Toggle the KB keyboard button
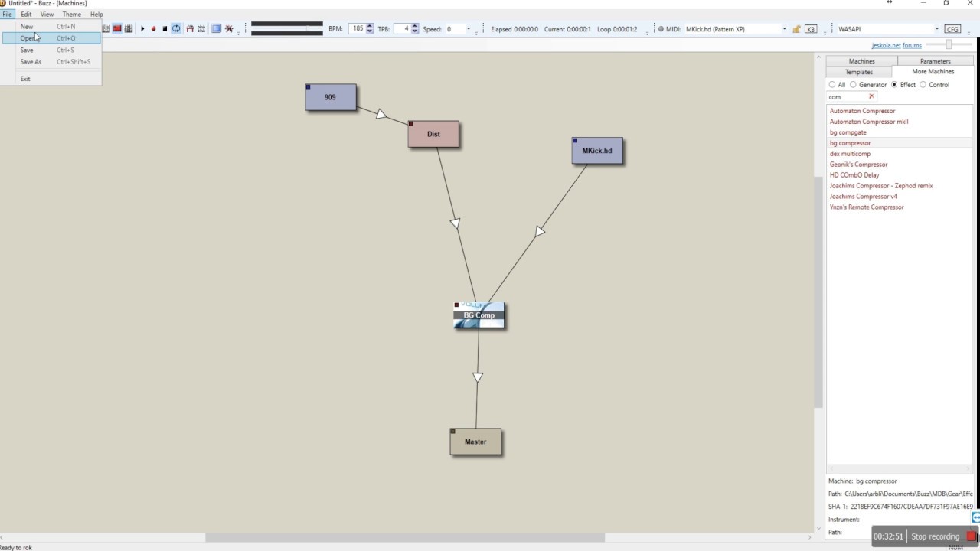The width and height of the screenshot is (980, 551). click(811, 29)
